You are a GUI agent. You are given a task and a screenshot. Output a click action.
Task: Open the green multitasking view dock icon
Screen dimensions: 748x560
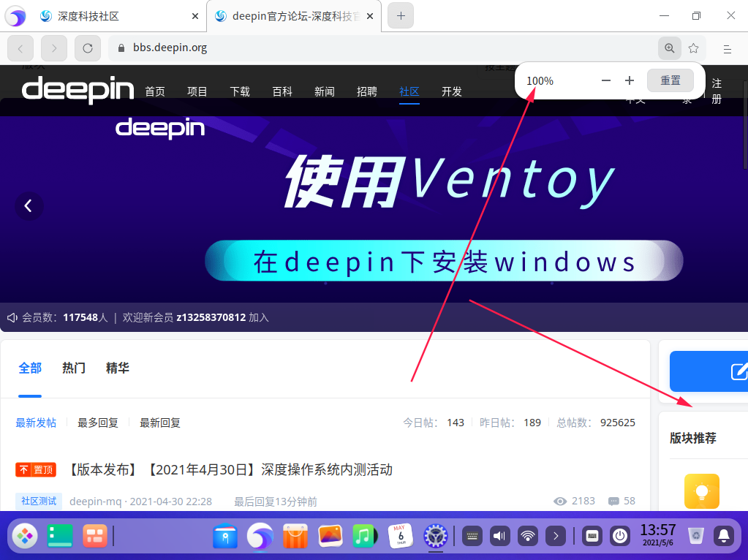click(60, 536)
